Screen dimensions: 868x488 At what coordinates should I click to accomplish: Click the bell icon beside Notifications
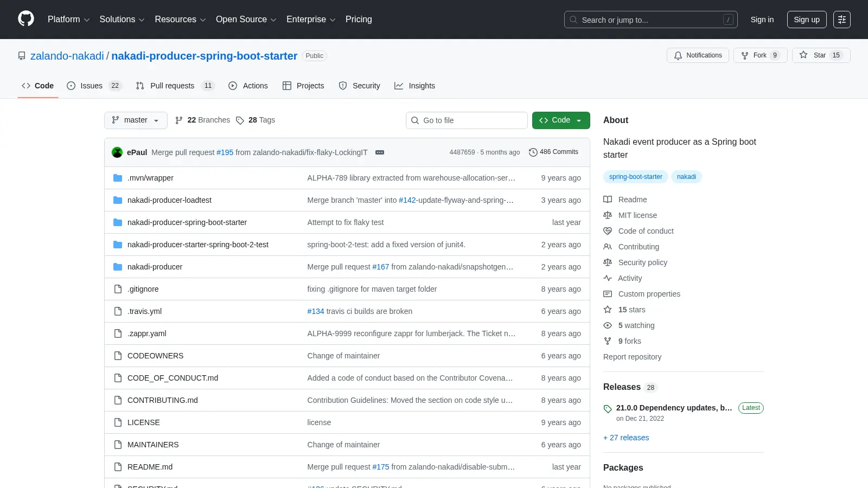678,55
